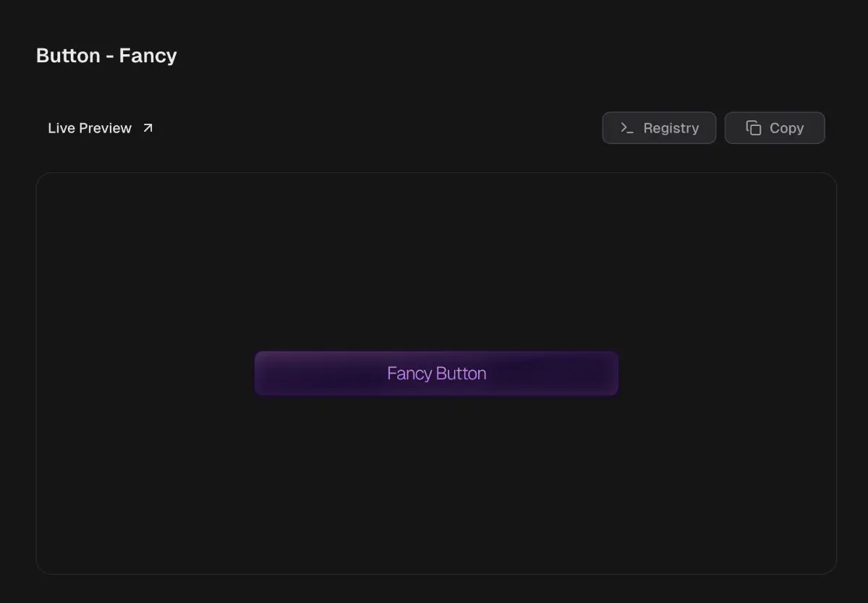Click empty space between Live Preview and Registry
The width and height of the screenshot is (868, 603).
(x=376, y=128)
